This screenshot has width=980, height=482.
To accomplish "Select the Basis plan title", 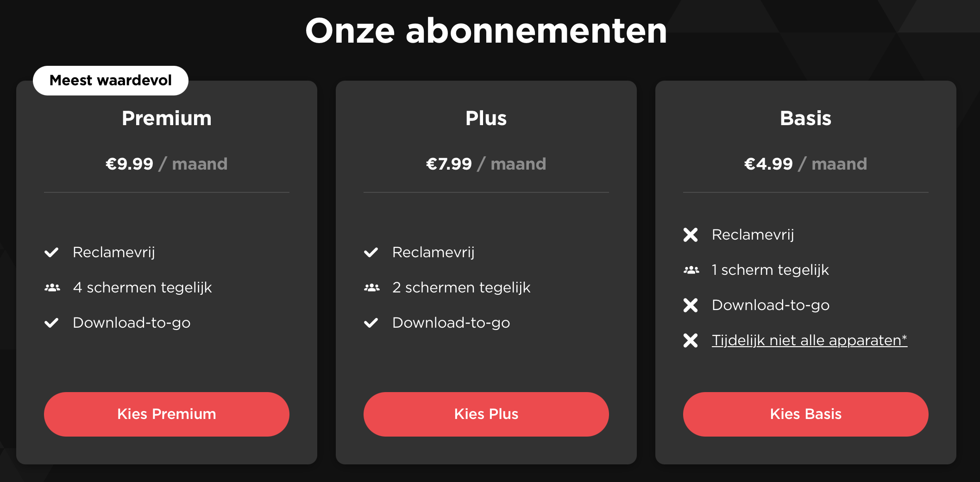I will pyautogui.click(x=806, y=118).
